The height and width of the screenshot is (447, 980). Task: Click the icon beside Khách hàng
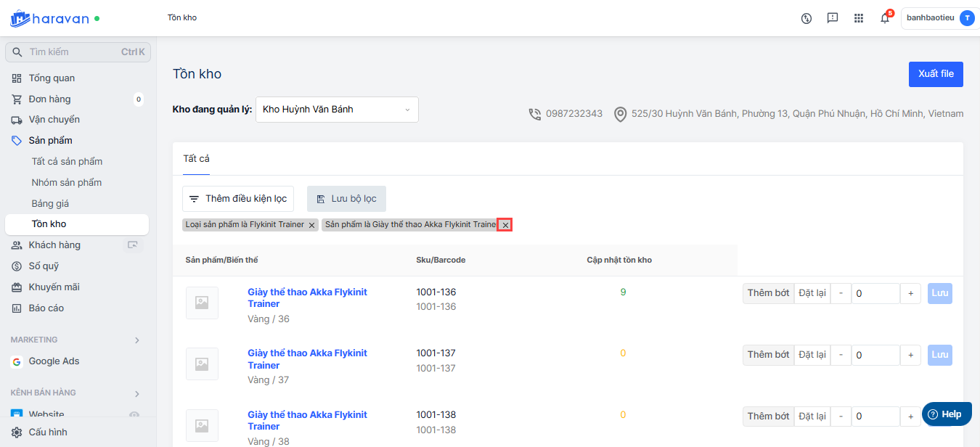tap(133, 245)
